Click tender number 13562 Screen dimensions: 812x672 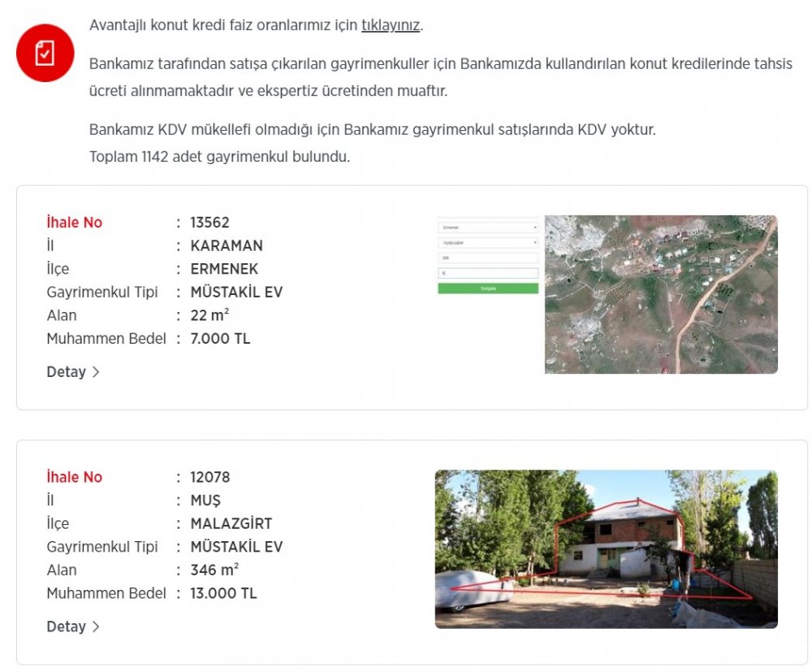(x=209, y=223)
